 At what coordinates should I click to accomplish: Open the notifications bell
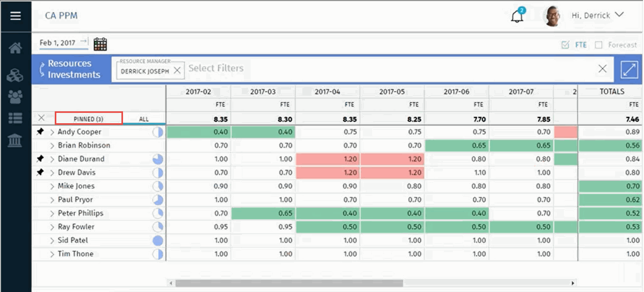point(517,16)
